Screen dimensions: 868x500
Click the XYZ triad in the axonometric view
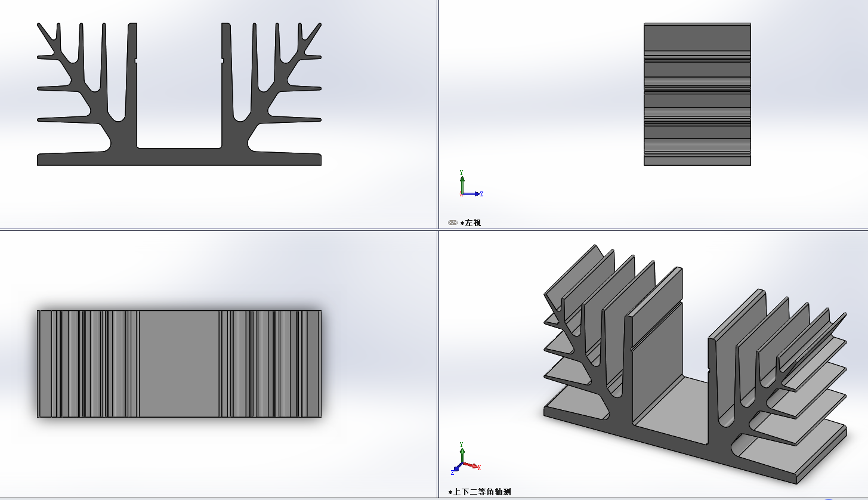point(465,458)
